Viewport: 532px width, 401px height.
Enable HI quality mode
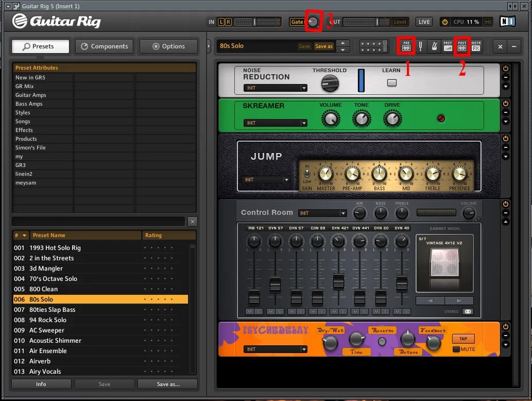(488, 22)
